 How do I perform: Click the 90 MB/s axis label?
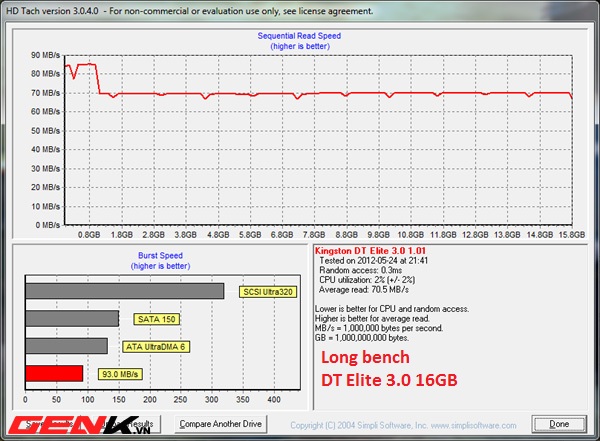[x=46, y=56]
